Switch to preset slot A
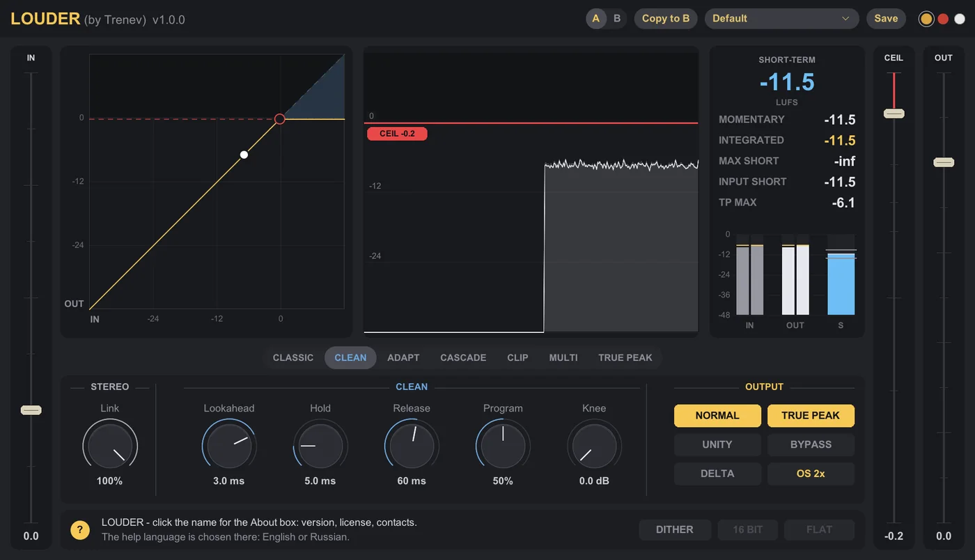975x560 pixels. (x=595, y=19)
